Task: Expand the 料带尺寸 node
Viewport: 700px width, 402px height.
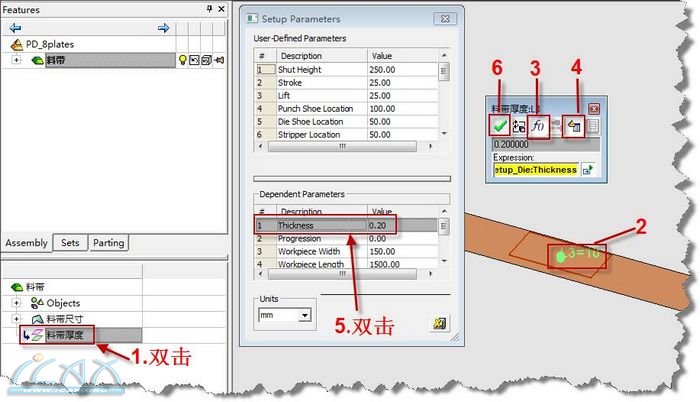Action: [16, 319]
